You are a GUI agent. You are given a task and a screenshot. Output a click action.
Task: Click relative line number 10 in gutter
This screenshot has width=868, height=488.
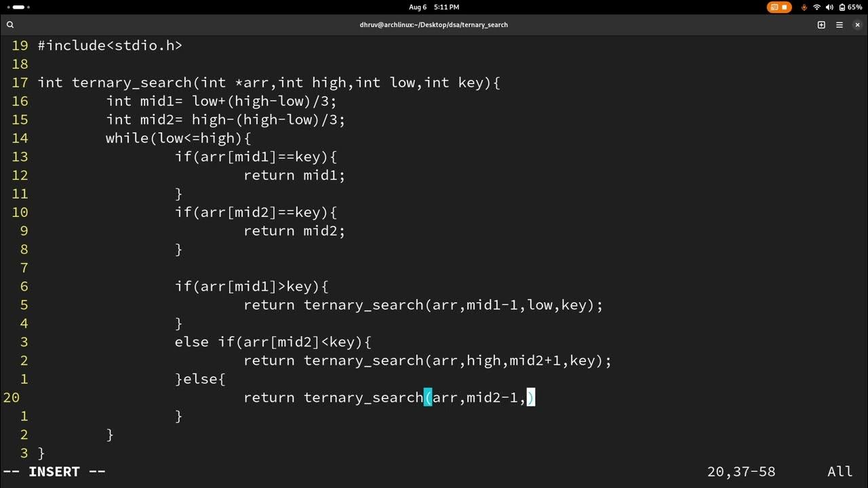coord(20,212)
